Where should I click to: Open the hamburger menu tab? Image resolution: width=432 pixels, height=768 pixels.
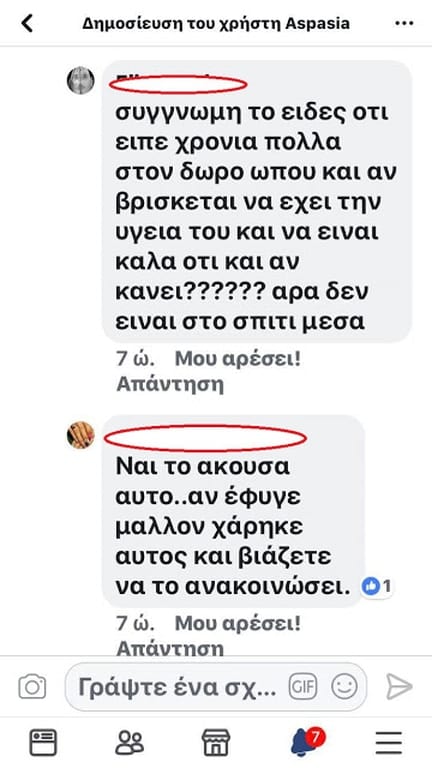coord(389,743)
